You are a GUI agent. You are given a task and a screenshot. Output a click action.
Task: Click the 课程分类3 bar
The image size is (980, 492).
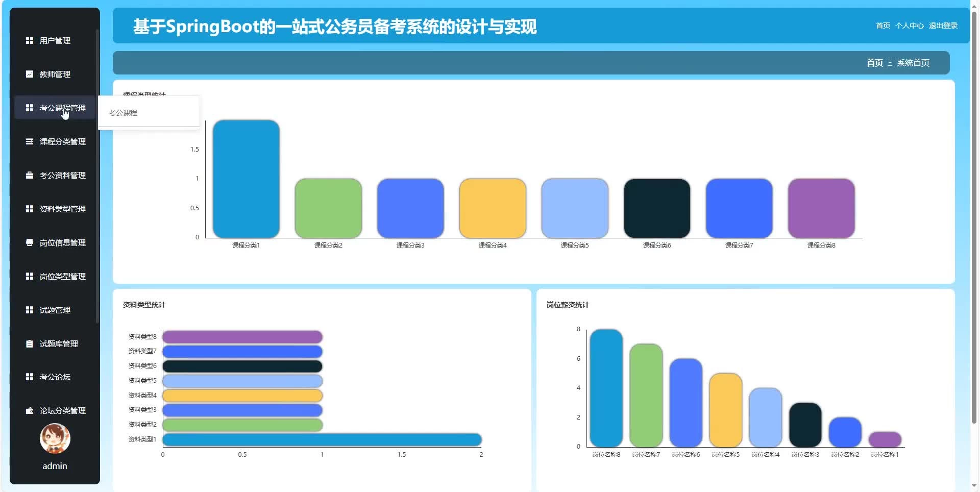(x=410, y=208)
